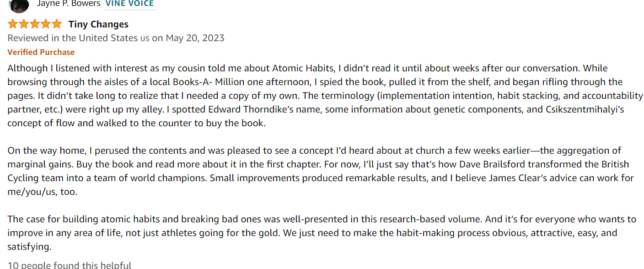
Task: Click the small US country indicator
Action: (x=145, y=38)
